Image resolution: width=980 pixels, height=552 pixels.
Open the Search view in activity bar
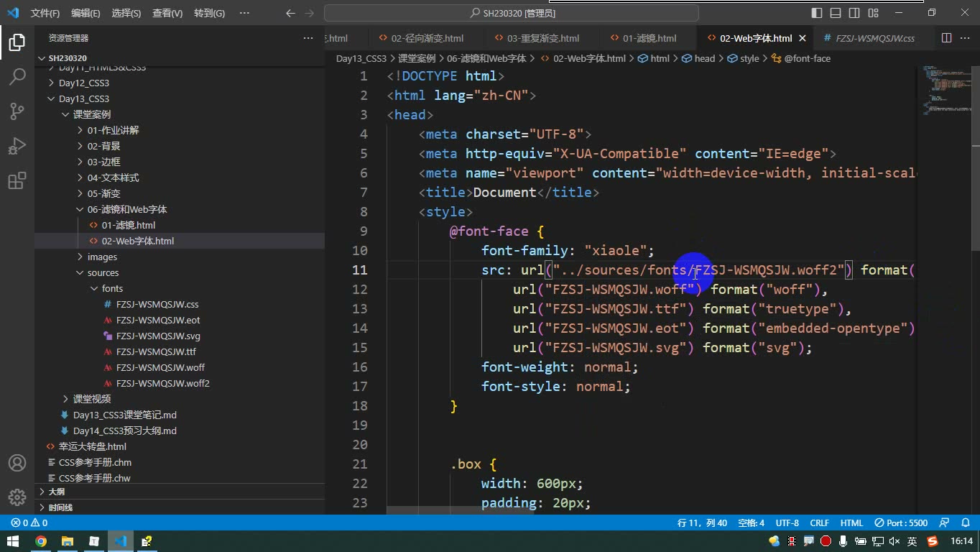(x=17, y=76)
